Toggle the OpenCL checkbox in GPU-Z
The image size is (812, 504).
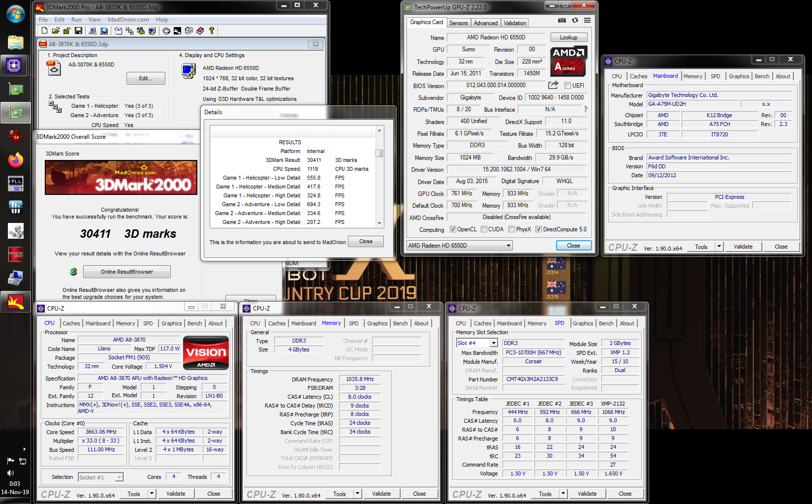(x=453, y=229)
